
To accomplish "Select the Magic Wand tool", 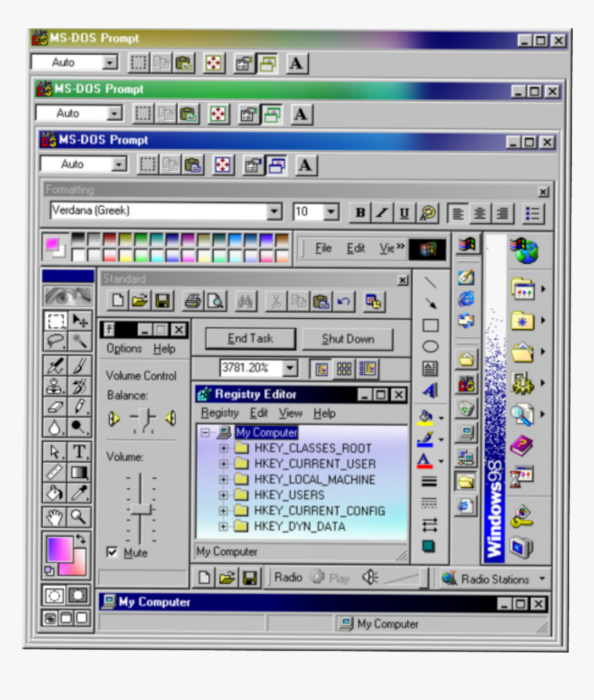I will click(79, 340).
